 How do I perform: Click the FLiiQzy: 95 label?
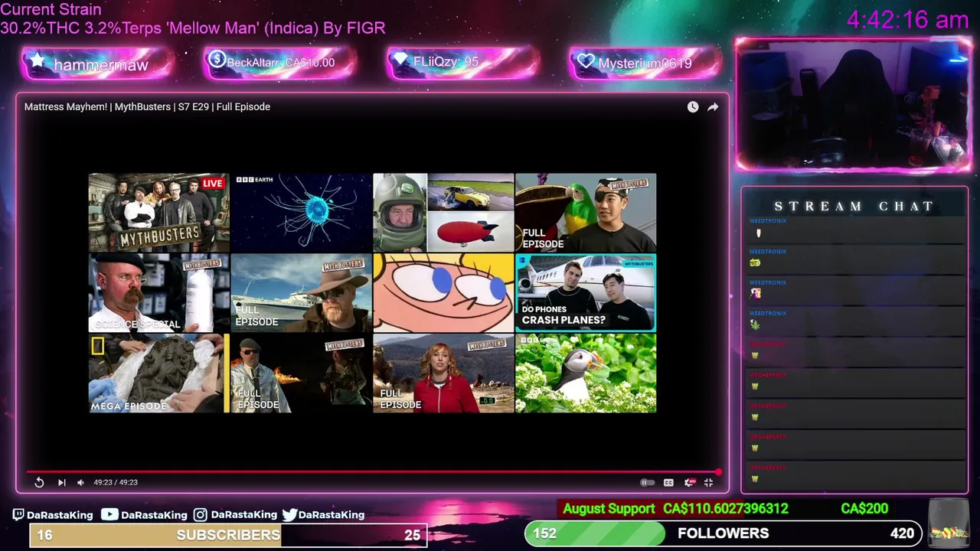pyautogui.click(x=446, y=62)
